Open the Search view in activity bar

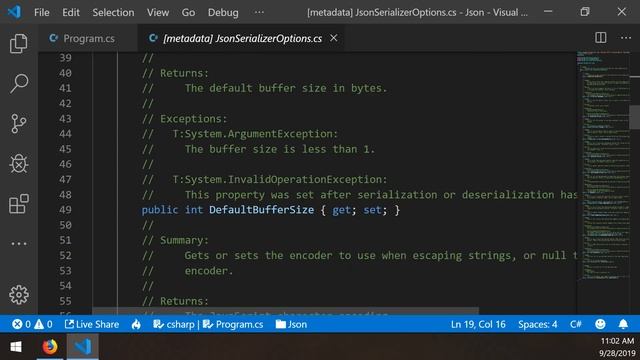tap(19, 83)
